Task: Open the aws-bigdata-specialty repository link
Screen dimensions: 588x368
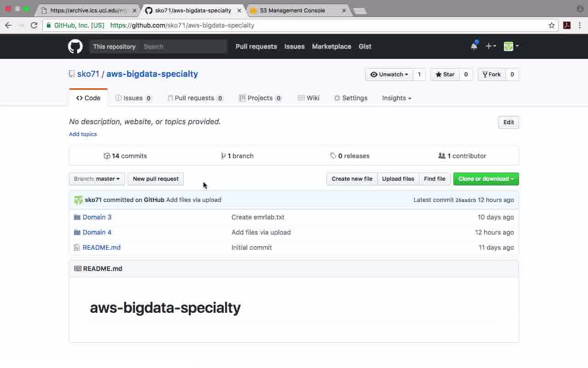Action: tap(152, 74)
